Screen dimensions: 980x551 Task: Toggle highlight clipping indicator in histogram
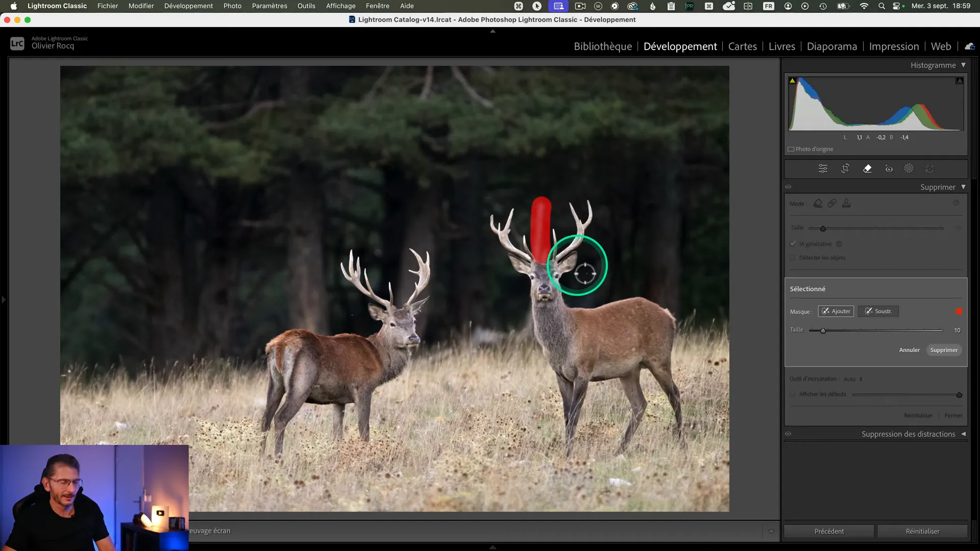click(x=960, y=81)
